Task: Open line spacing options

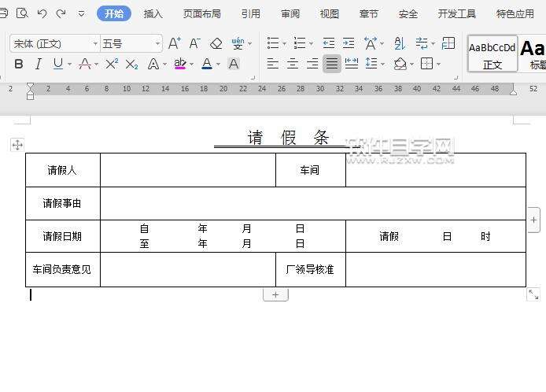Action: tap(371, 64)
